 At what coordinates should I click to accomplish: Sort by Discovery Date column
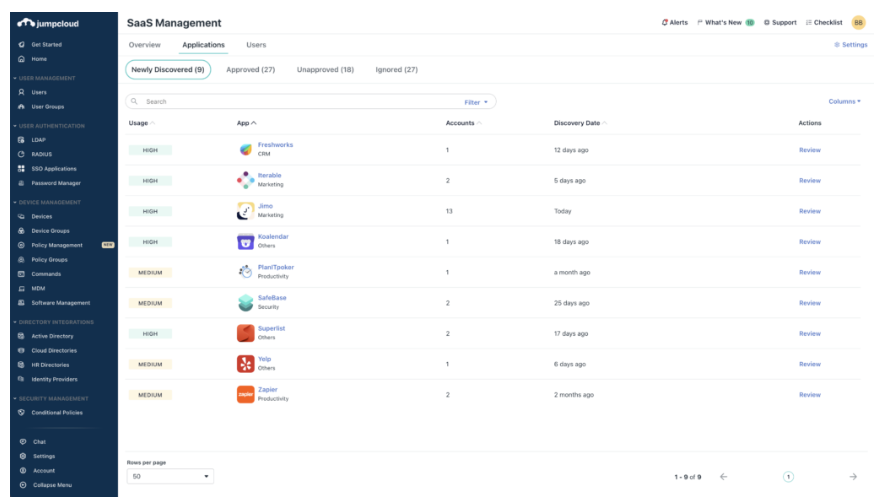577,123
